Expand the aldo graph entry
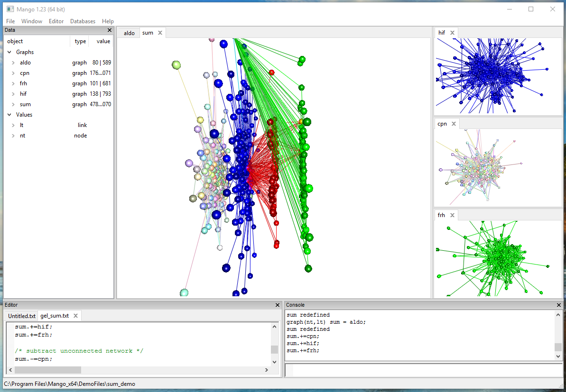Viewport: 566px width, 392px height. 13,63
